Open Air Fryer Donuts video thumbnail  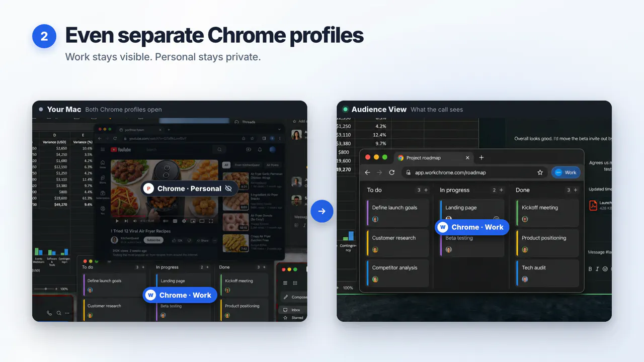[235, 222]
